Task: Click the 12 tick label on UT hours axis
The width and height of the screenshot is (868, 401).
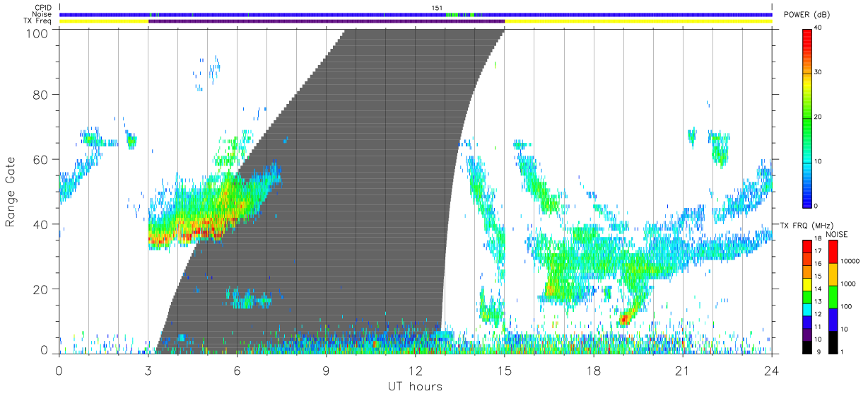Action: coord(415,370)
